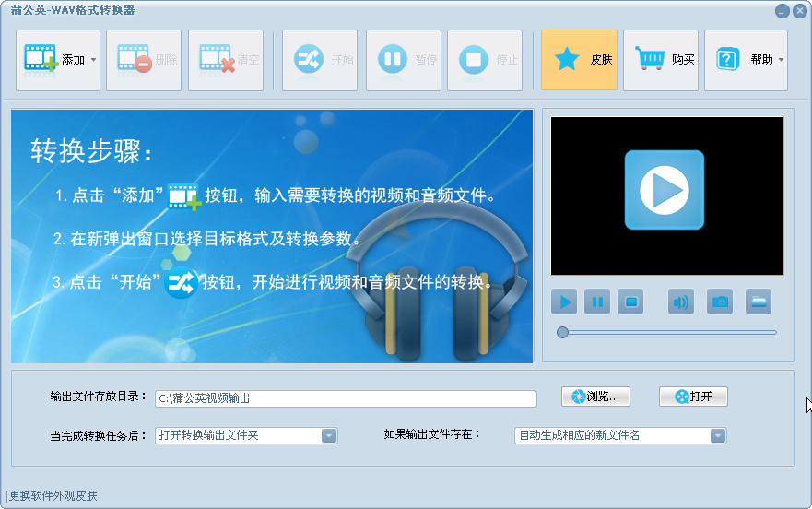The width and height of the screenshot is (812, 509).
Task: Toggle the preview volume speaker icon
Action: pos(681,302)
